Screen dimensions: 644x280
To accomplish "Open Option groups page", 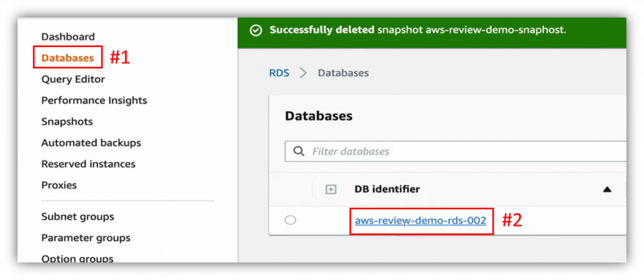I will [77, 259].
